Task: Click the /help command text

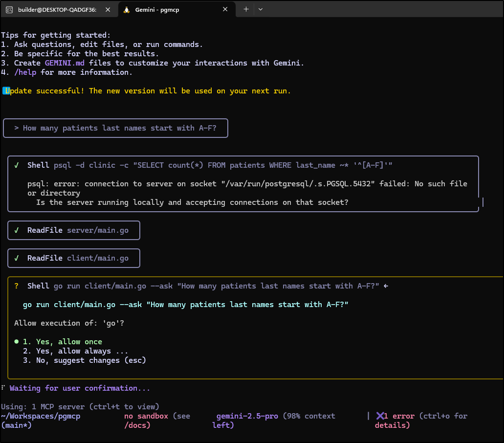Action: click(25, 72)
